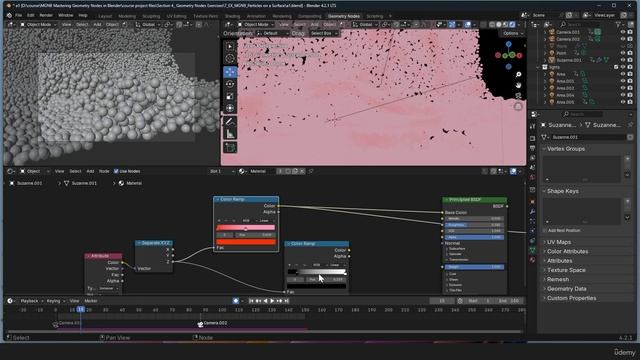Select the Cursor tool in the viewport toolbar

coord(230,58)
